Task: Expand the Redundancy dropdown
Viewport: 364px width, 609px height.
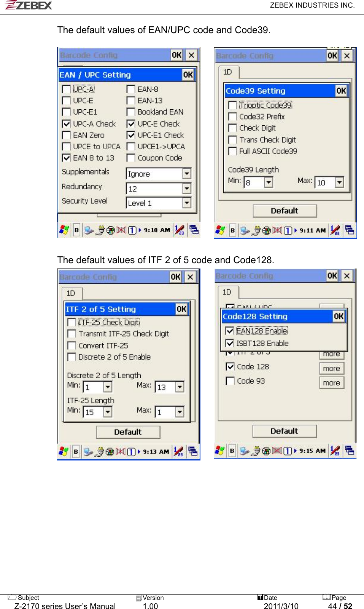Action: 186,189
